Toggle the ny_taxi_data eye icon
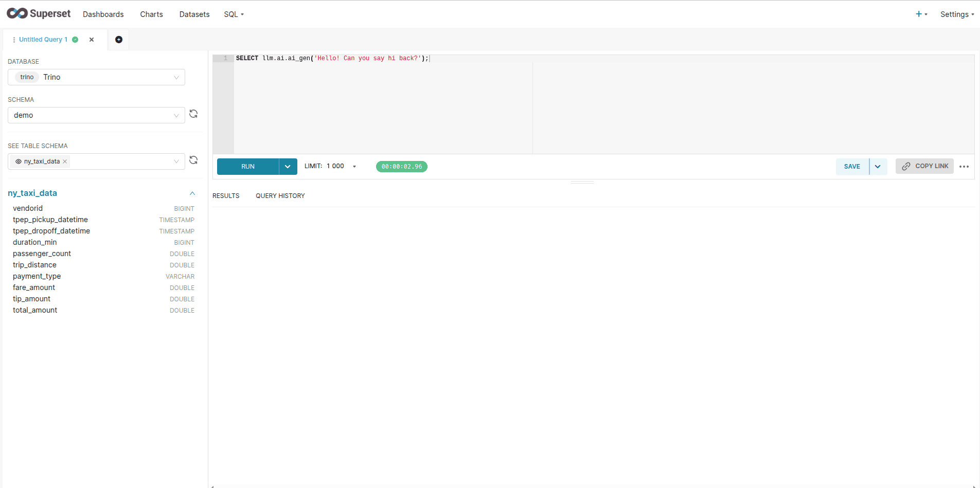This screenshot has height=488, width=980. click(x=19, y=161)
